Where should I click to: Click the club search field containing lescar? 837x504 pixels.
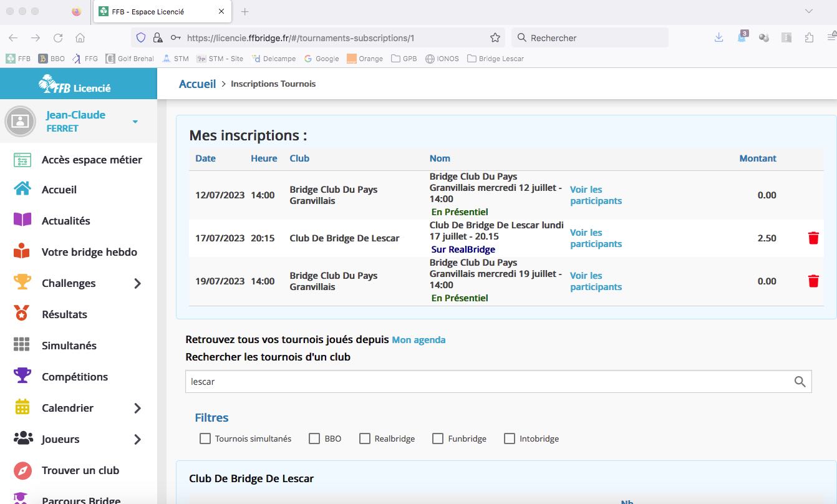[486, 382]
